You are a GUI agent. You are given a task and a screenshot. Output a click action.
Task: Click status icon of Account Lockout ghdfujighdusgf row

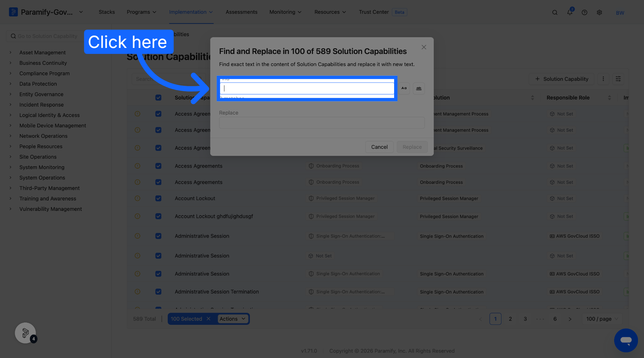[138, 216]
